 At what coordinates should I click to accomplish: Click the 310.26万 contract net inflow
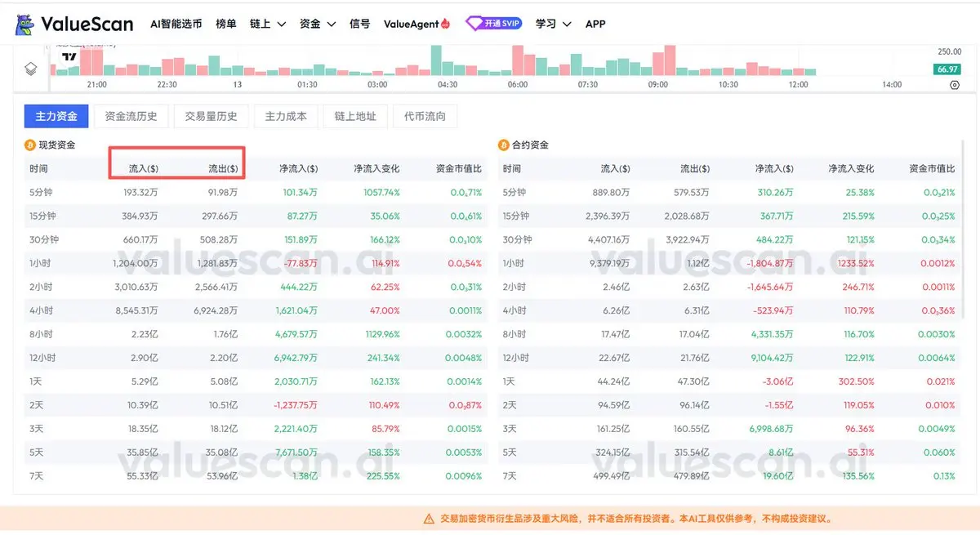[774, 193]
